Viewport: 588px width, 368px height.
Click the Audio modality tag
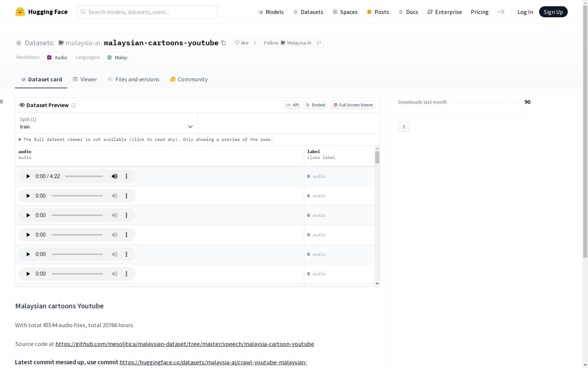click(x=57, y=57)
